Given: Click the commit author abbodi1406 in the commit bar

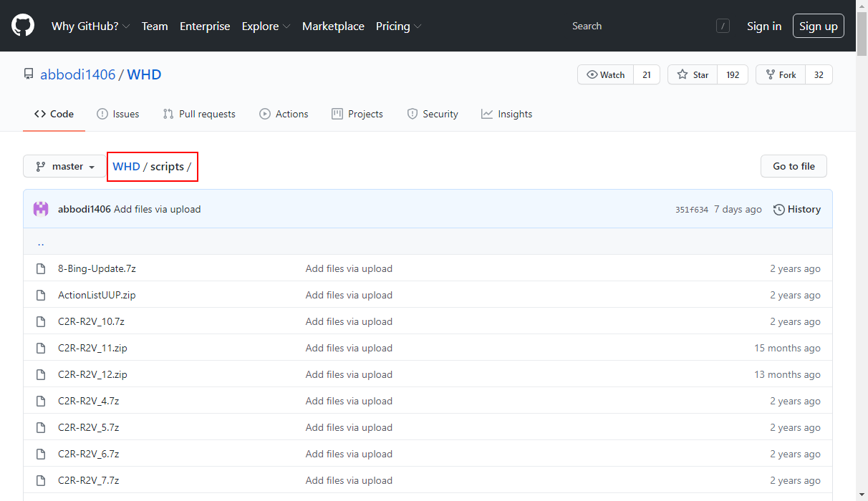Looking at the screenshot, I should pyautogui.click(x=85, y=209).
